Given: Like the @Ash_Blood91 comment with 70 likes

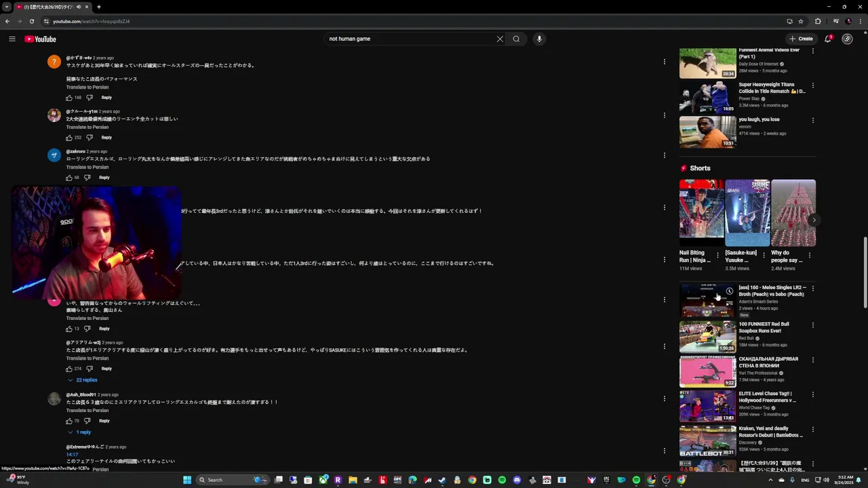Looking at the screenshot, I should [69, 421].
